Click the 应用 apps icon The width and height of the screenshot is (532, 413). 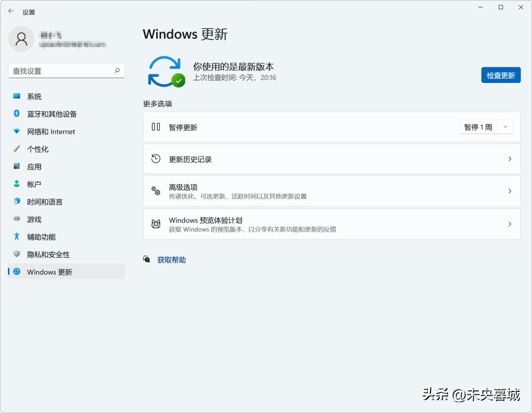[17, 166]
